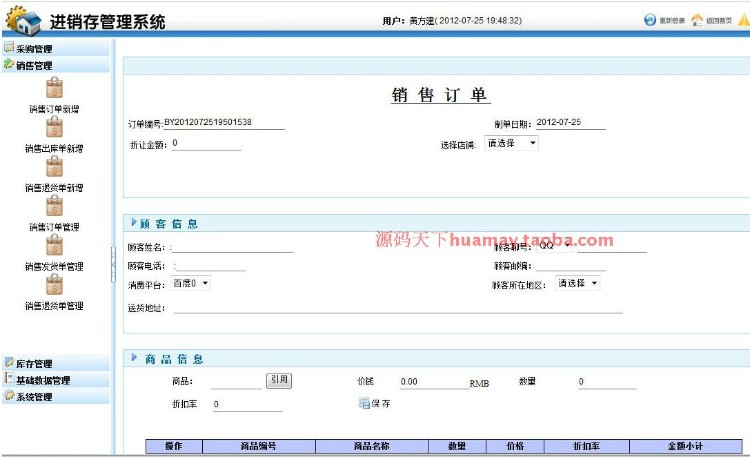Screen dimensions: 750x457
Task: Open the 系统管理 menu section
Action: click(56, 397)
